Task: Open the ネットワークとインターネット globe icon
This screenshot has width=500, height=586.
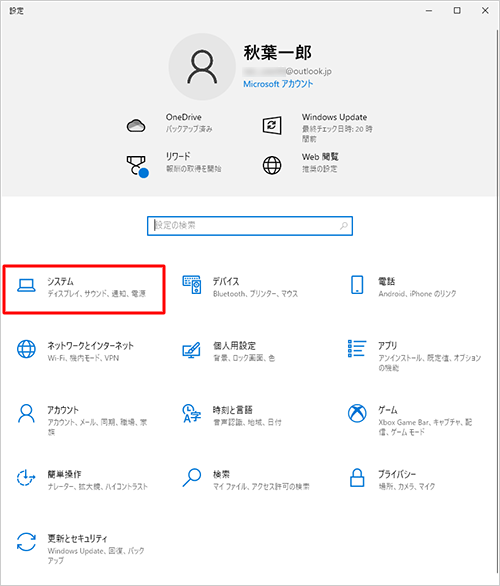Action: [x=27, y=349]
